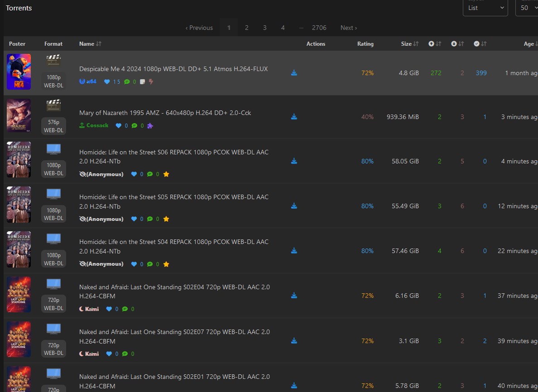
Task: Go to page 1 of torrents
Action: (x=229, y=28)
